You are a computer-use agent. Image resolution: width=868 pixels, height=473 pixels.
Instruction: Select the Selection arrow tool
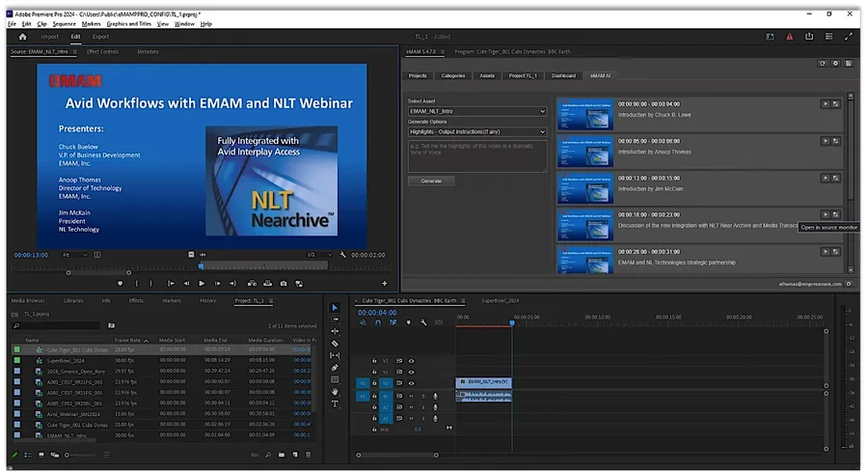[x=335, y=307]
